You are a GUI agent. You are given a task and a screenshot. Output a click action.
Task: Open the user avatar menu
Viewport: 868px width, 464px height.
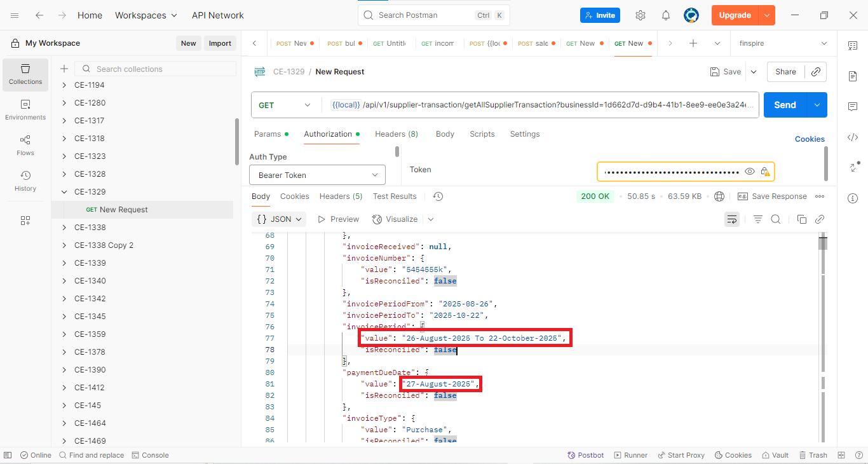[691, 15]
